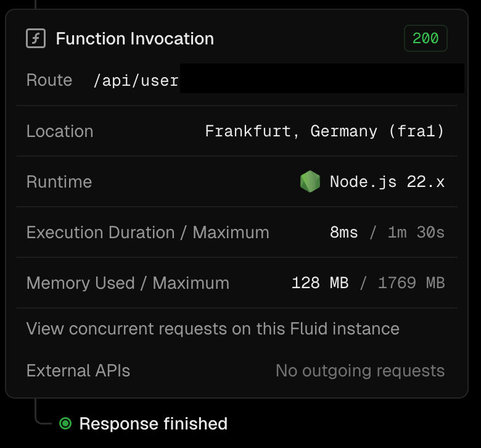The height and width of the screenshot is (448, 481).
Task: Click the Location label
Action: coord(60,131)
